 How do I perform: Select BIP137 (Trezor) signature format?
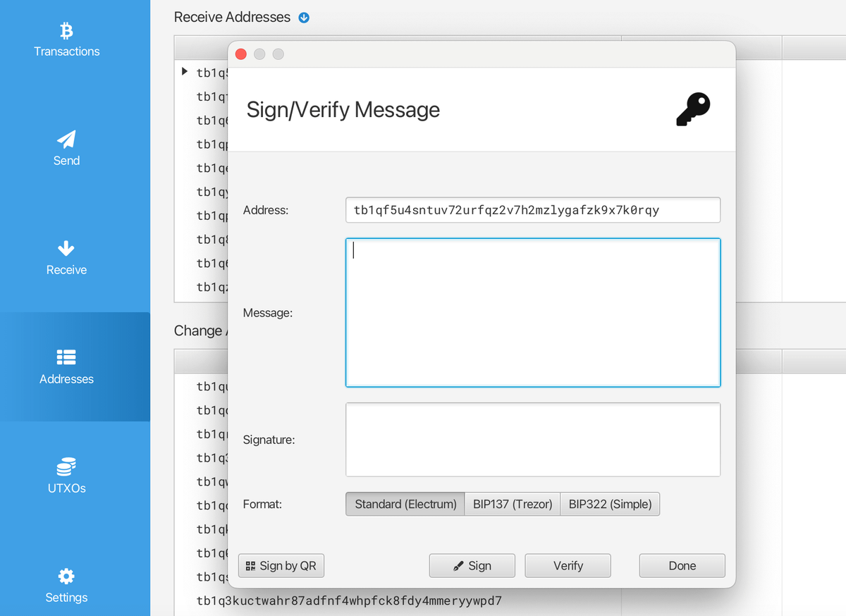(512, 504)
